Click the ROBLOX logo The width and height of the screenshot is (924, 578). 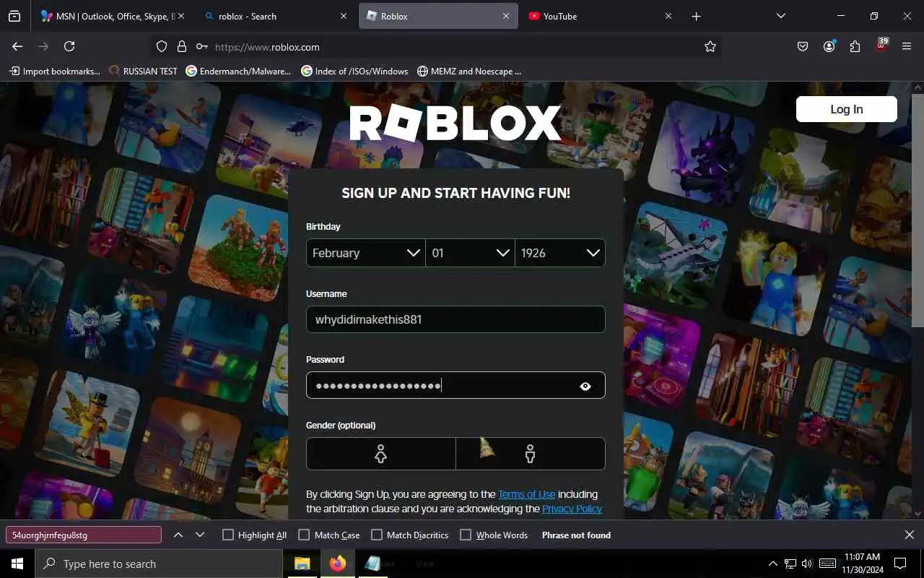pos(456,123)
